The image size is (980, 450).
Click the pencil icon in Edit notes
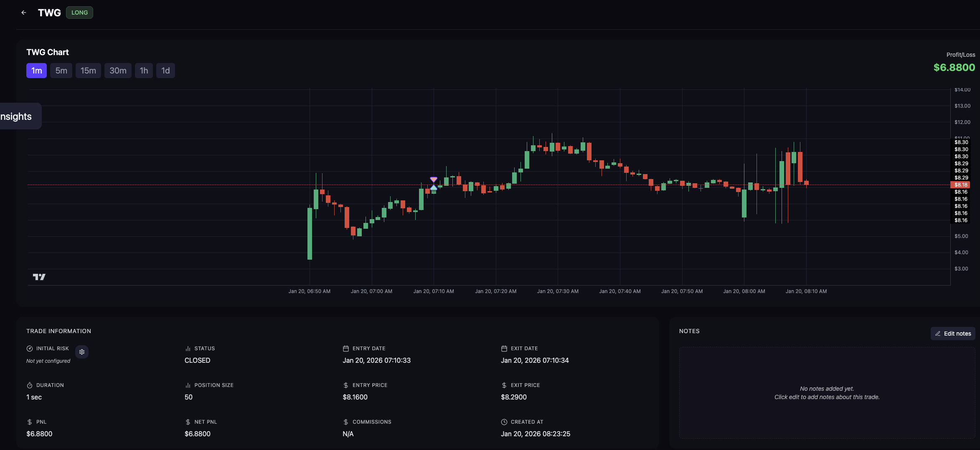click(938, 334)
